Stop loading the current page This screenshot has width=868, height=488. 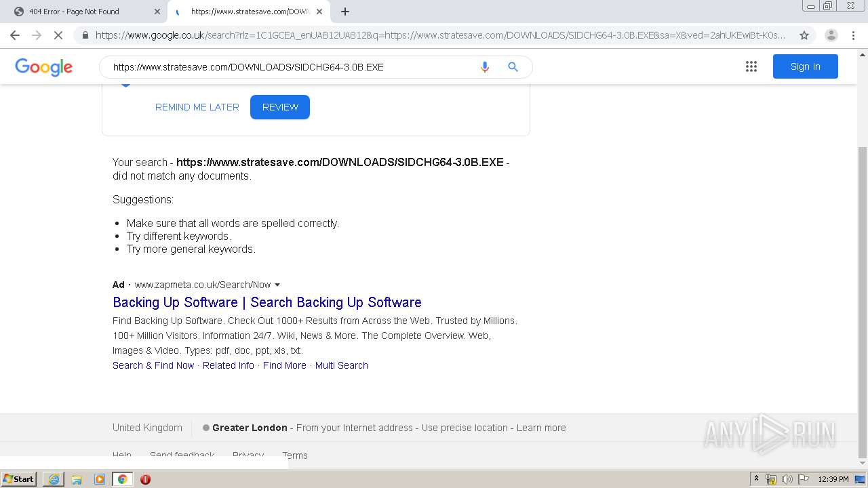click(58, 35)
